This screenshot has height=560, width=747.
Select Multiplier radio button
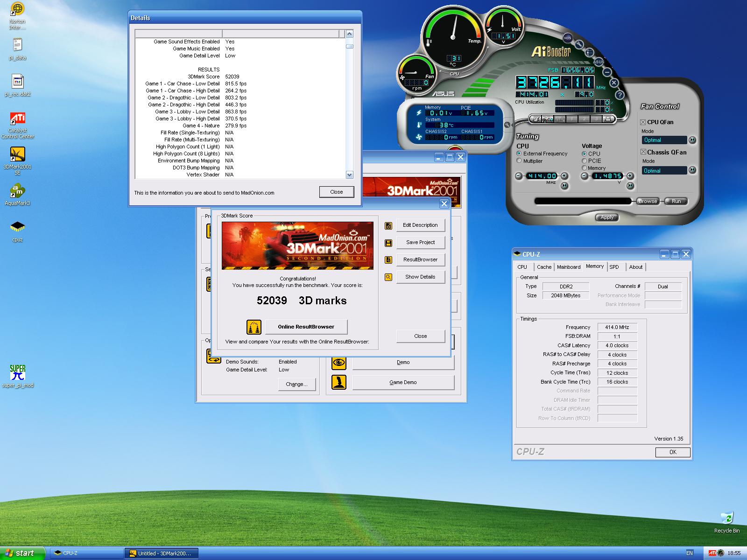(x=519, y=161)
